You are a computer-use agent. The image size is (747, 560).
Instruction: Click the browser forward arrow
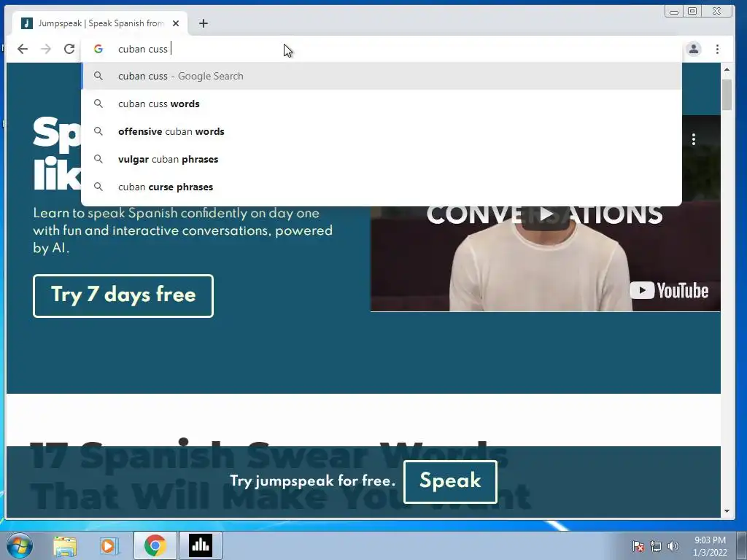[x=46, y=49]
